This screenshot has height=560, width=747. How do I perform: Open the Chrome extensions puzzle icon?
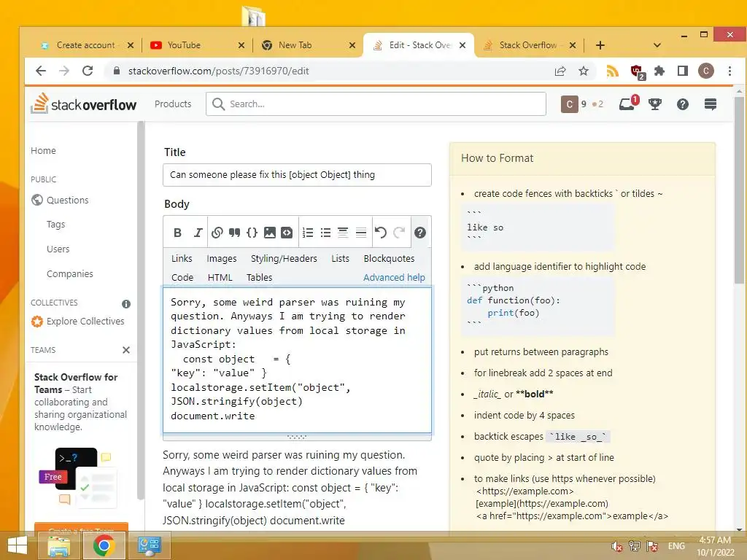click(x=659, y=71)
